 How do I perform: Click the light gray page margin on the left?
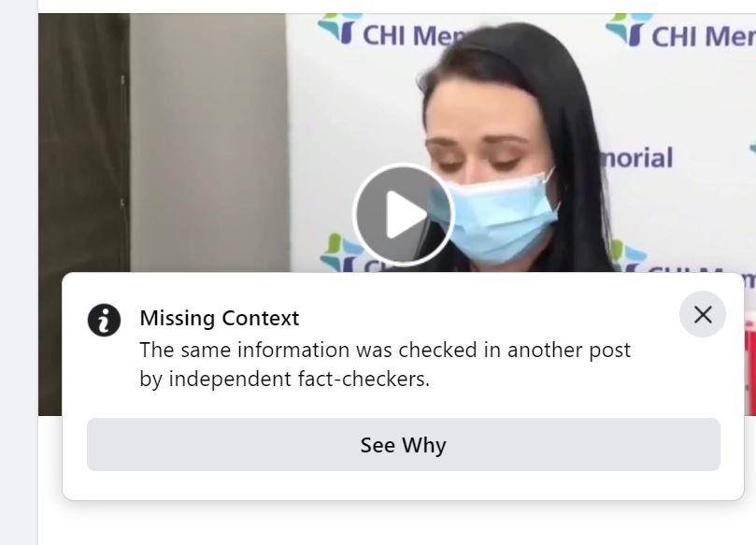point(19,273)
